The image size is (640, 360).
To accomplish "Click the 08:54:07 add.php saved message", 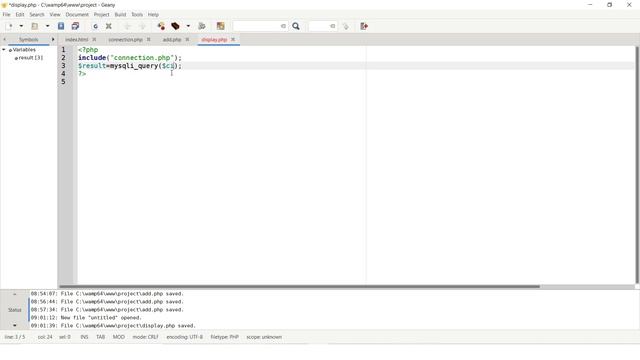I will click(107, 293).
